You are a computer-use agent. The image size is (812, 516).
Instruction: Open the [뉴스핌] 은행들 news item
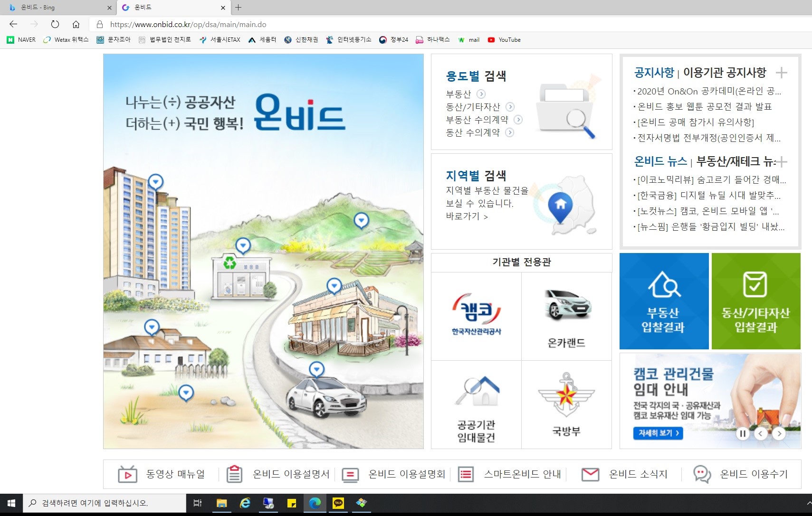click(x=711, y=227)
